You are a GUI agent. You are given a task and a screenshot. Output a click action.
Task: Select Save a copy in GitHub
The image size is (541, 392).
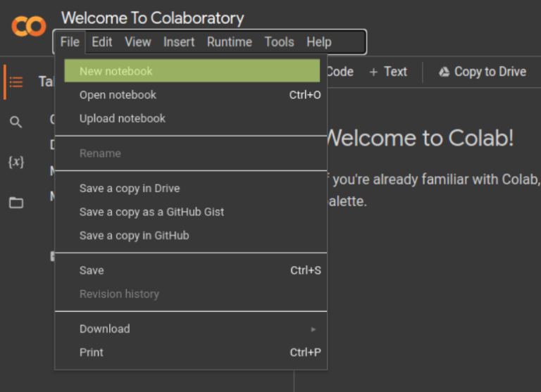[134, 236]
